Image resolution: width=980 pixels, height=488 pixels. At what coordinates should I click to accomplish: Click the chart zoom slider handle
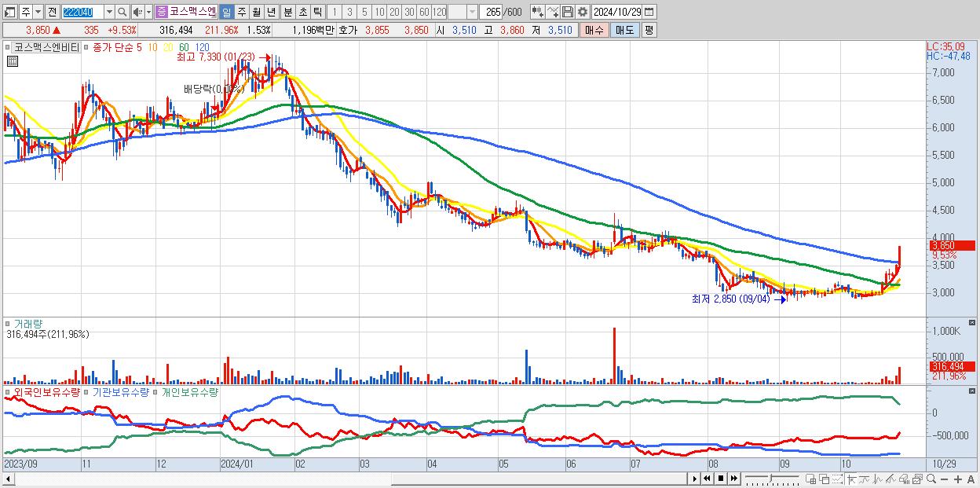click(770, 479)
